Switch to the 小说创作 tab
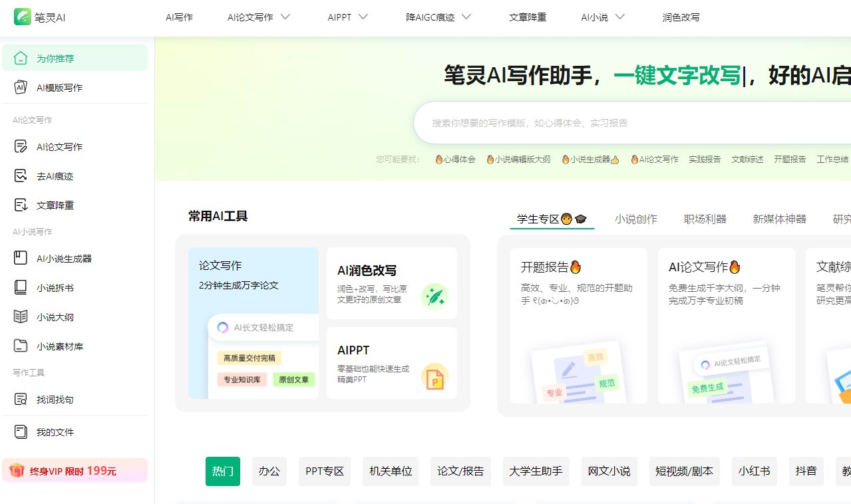 point(636,219)
